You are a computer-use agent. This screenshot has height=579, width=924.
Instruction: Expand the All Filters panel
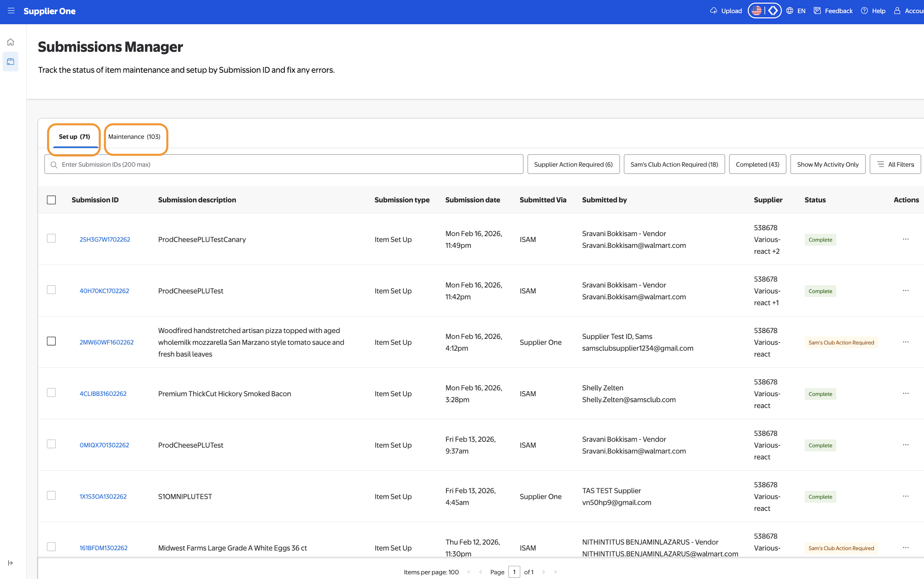[x=895, y=164]
